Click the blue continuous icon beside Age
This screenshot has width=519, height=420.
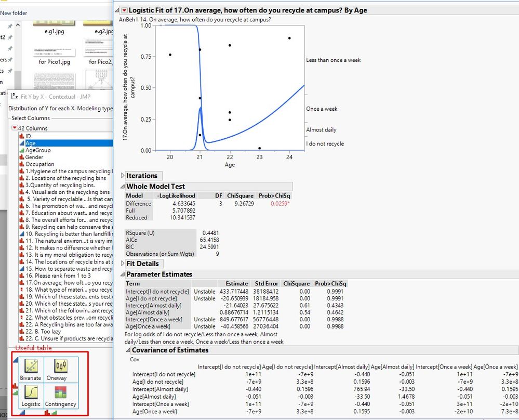(22, 143)
